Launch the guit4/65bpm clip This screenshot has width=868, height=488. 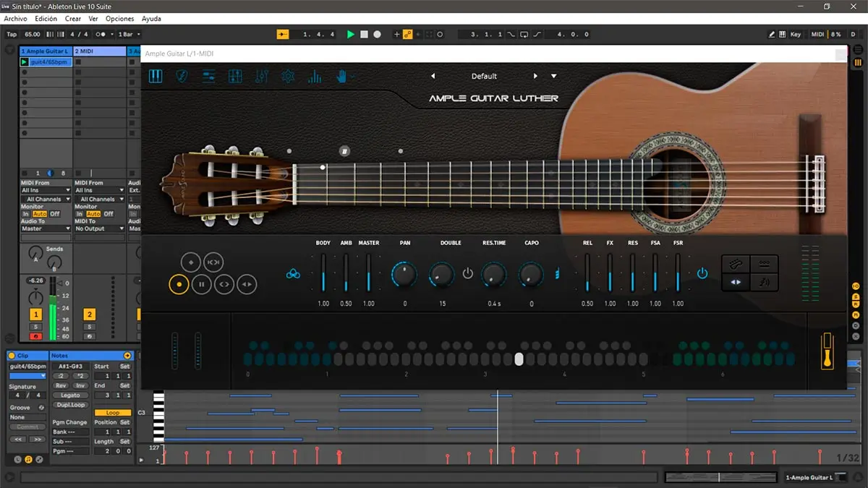pyautogui.click(x=24, y=62)
